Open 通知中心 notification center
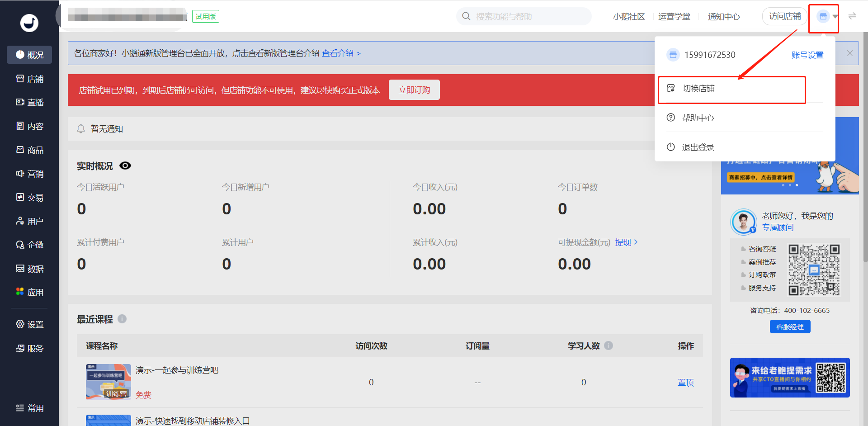Viewport: 868px width, 426px height. (x=724, y=17)
